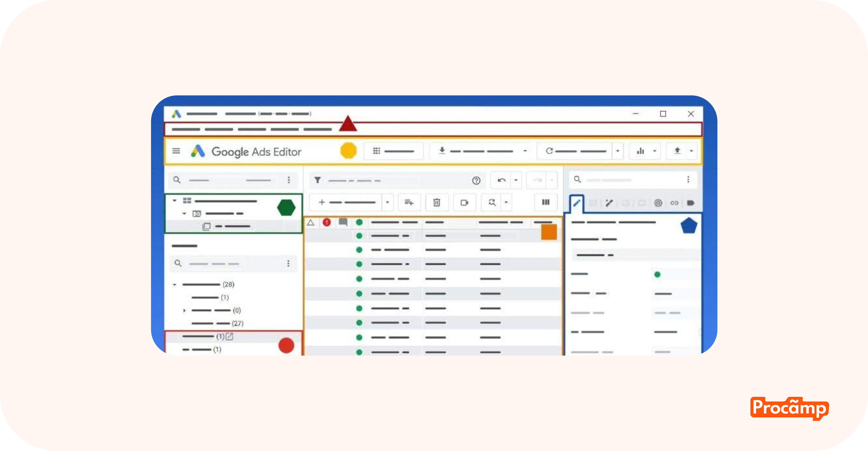The width and height of the screenshot is (868, 451).
Task: Collapse the top-level account tree node
Action: pyautogui.click(x=175, y=201)
